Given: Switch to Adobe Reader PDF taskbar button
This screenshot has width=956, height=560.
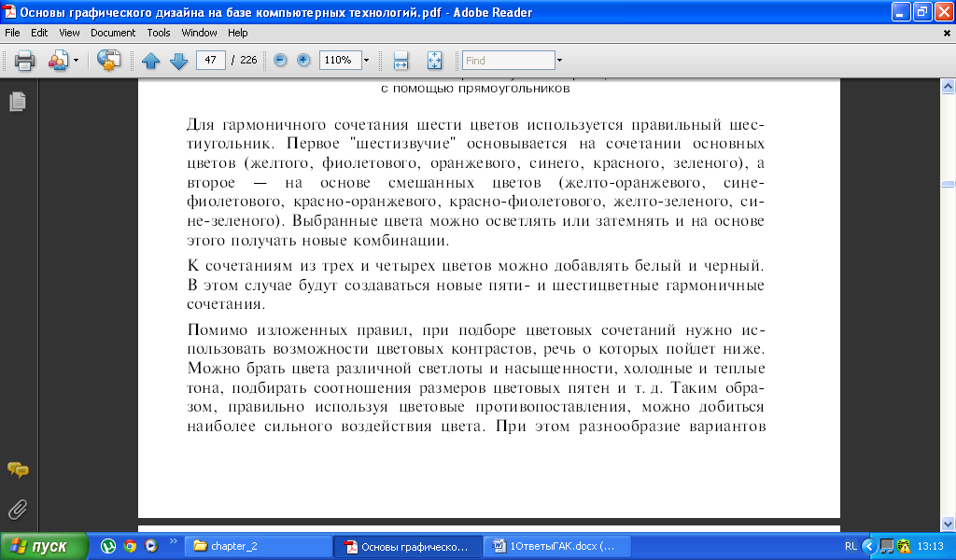Looking at the screenshot, I should pos(407,547).
